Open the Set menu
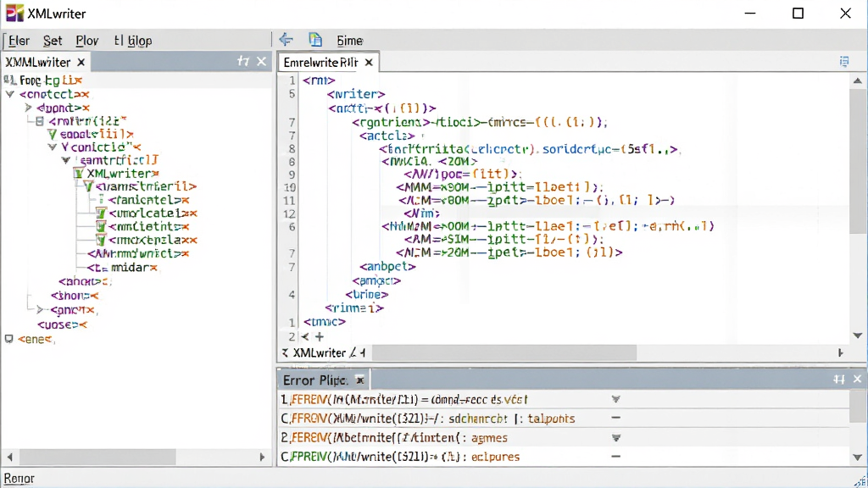The height and width of the screenshot is (488, 868). coord(53,41)
